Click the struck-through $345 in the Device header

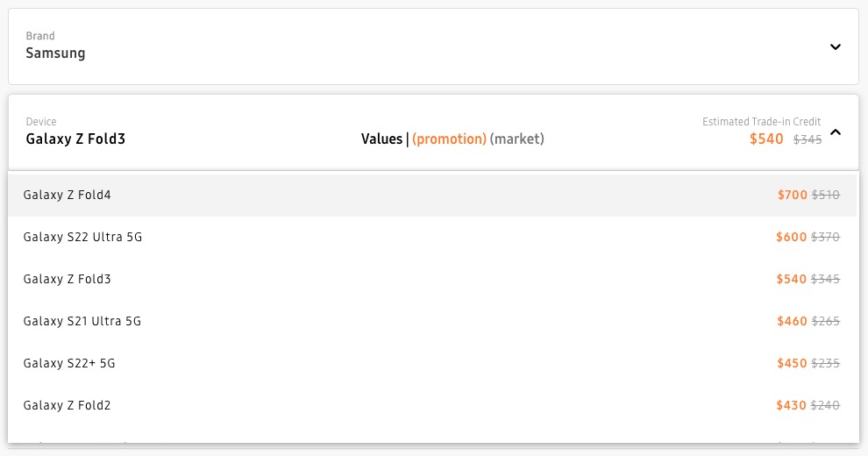coord(808,139)
